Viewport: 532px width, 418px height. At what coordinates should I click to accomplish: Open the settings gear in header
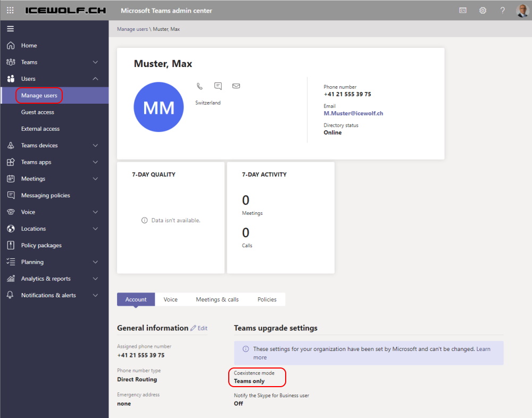click(x=483, y=11)
